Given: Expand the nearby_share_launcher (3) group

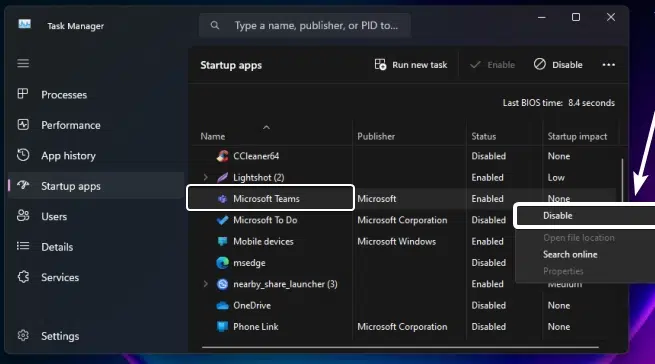Looking at the screenshot, I should tap(205, 284).
